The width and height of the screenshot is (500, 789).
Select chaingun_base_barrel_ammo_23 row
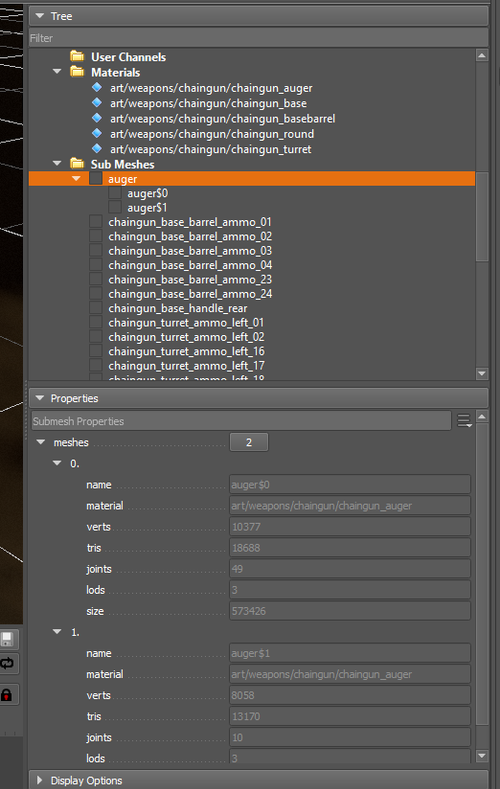click(x=190, y=279)
